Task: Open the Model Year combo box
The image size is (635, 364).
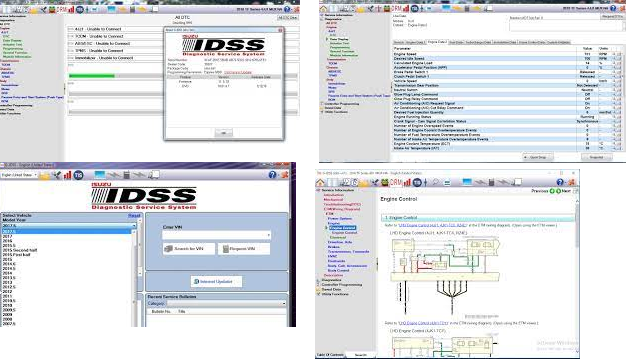Action: click(x=69, y=226)
